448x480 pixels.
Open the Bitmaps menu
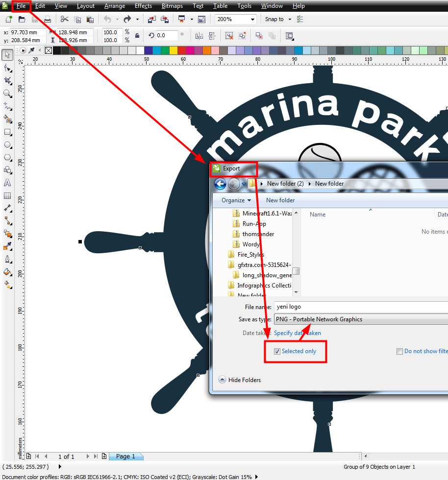click(x=172, y=6)
